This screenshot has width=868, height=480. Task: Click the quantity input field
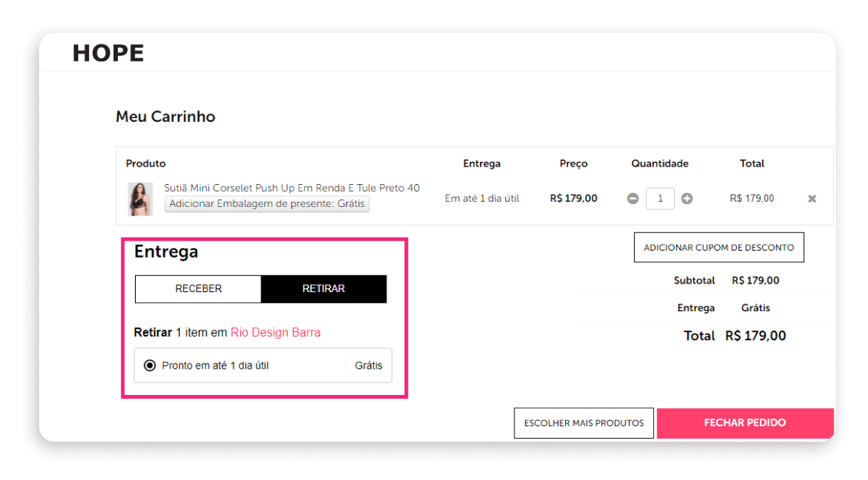tap(659, 199)
